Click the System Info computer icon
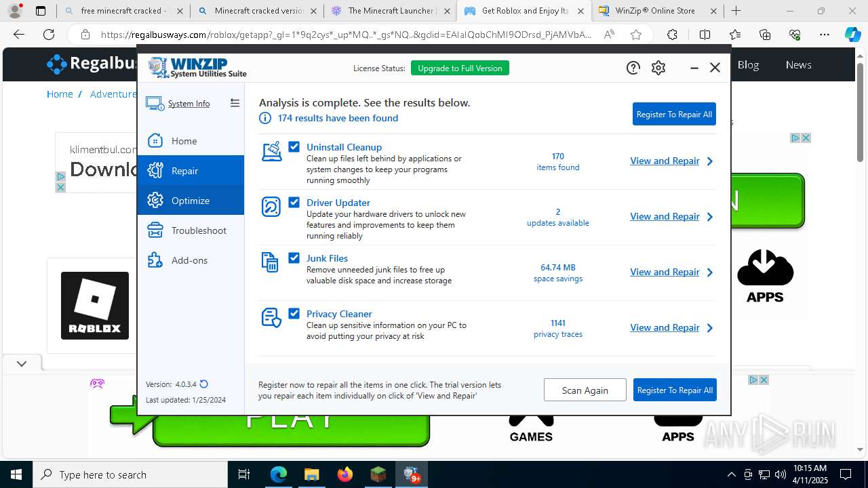Screen dimensions: 868x488 click(x=155, y=104)
